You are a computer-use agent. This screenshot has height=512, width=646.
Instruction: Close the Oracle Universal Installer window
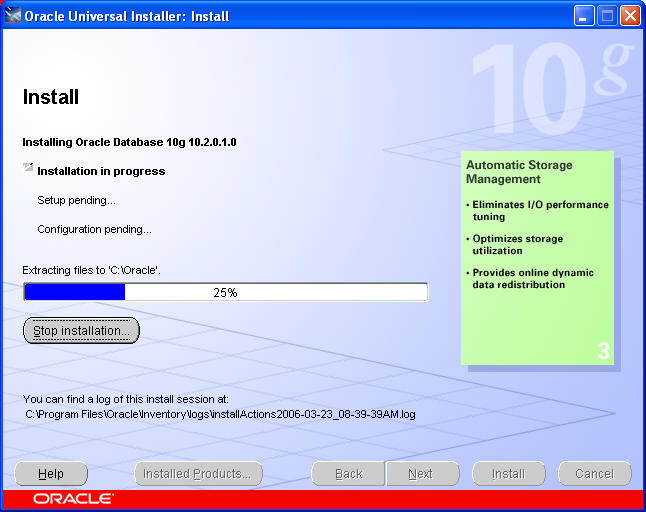click(630, 16)
